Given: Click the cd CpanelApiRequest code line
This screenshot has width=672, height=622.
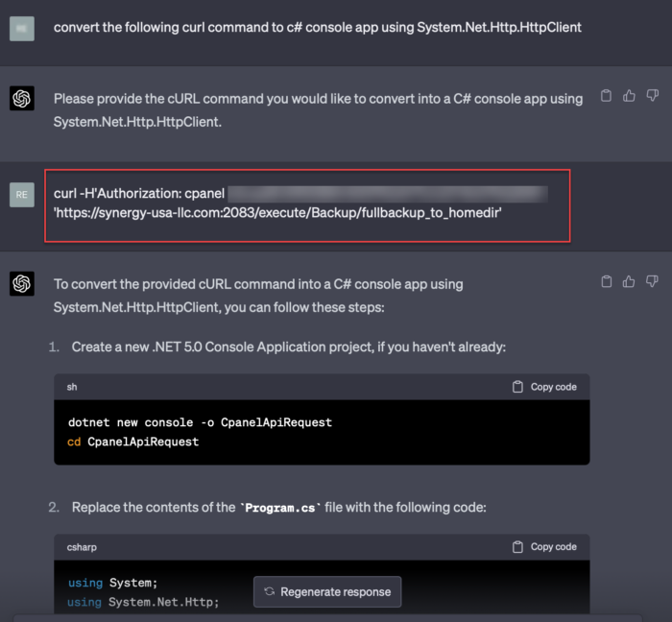Looking at the screenshot, I should (x=133, y=442).
